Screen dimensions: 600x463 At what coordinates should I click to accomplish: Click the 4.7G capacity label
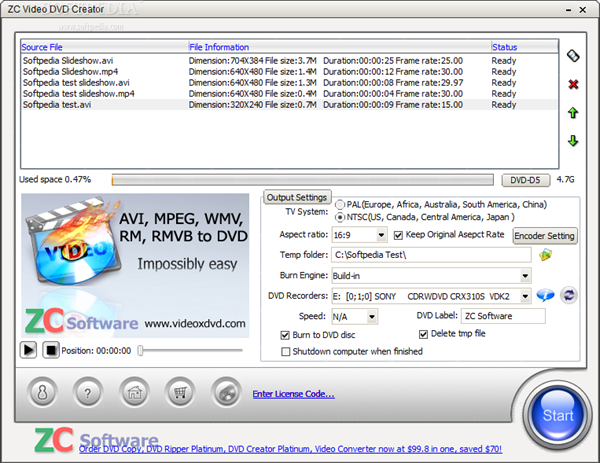pos(565,179)
